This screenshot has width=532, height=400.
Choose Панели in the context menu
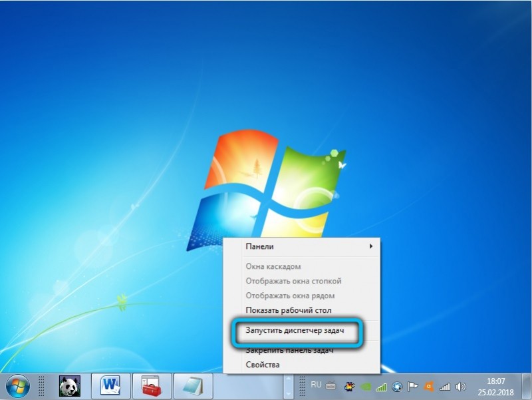[x=302, y=246]
